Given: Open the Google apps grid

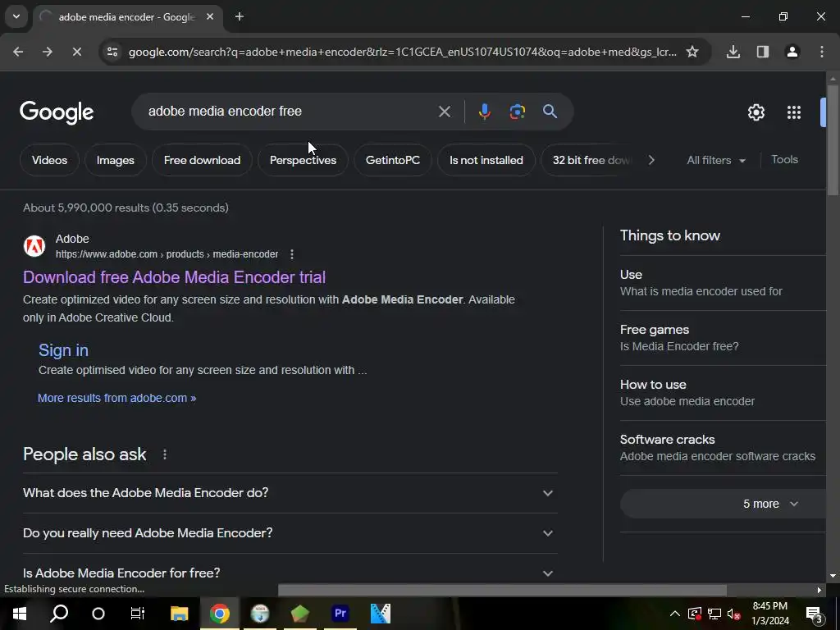Looking at the screenshot, I should tap(794, 112).
